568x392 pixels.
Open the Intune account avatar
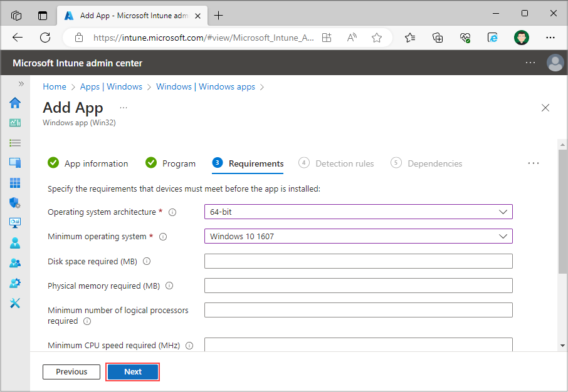[x=555, y=63]
